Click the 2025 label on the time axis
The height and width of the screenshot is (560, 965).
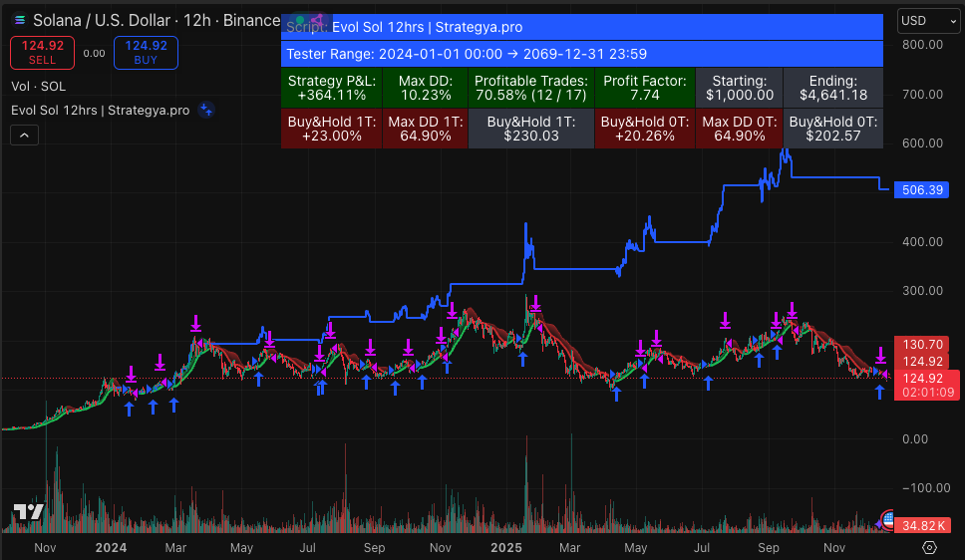[505, 548]
